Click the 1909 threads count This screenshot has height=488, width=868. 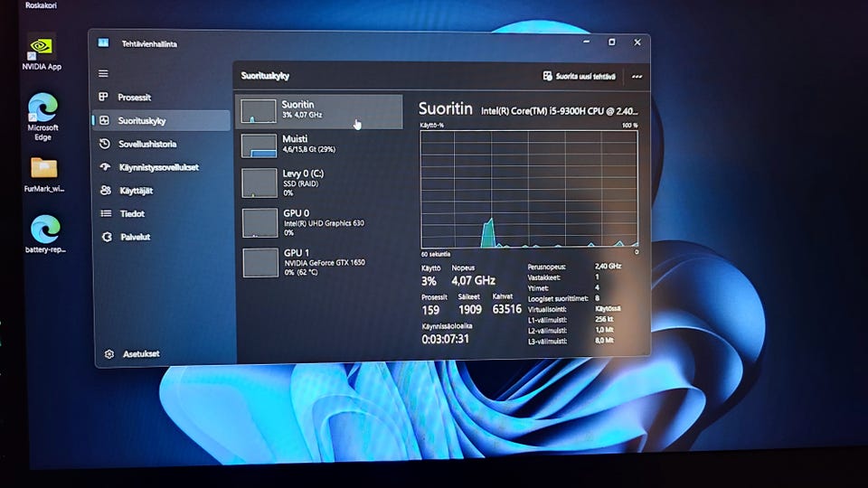(469, 310)
